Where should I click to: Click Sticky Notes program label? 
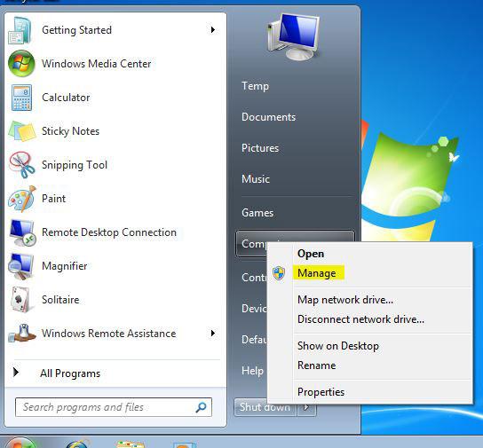(x=70, y=131)
